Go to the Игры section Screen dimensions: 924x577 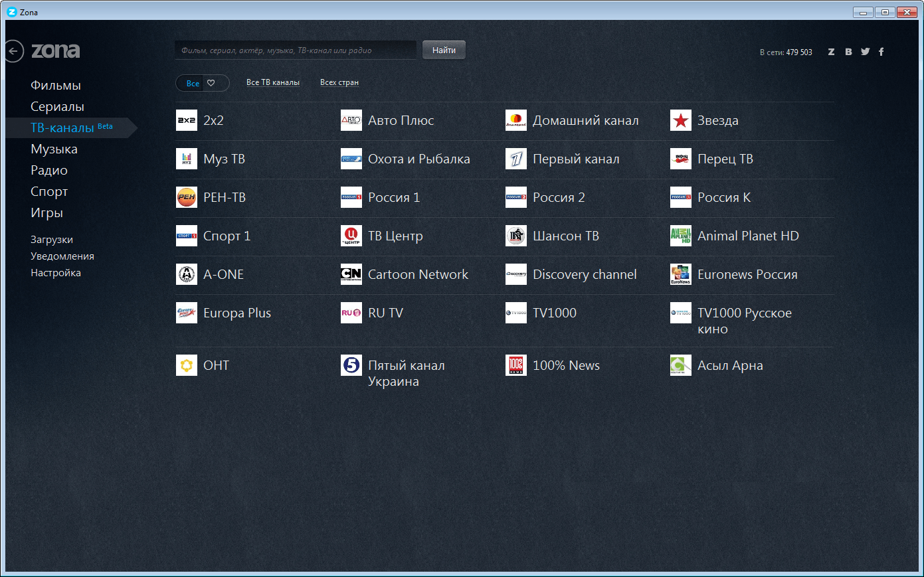point(46,212)
